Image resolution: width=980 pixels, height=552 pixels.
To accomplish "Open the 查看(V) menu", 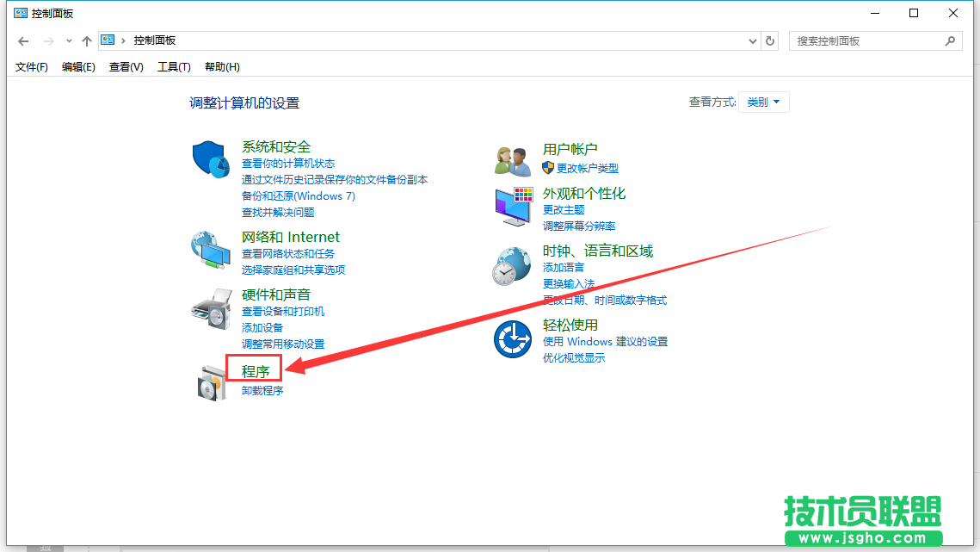I will point(125,66).
